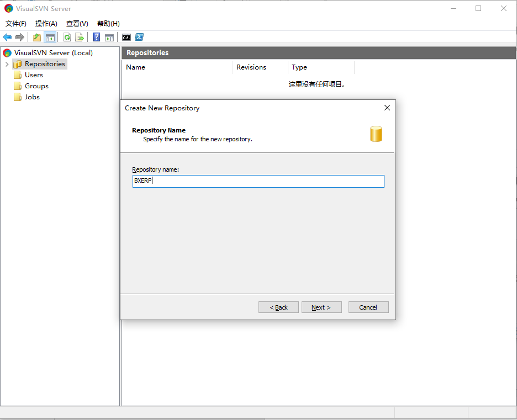This screenshot has height=420, width=517.
Task: Click the Jobs folder icon
Action: 18,97
